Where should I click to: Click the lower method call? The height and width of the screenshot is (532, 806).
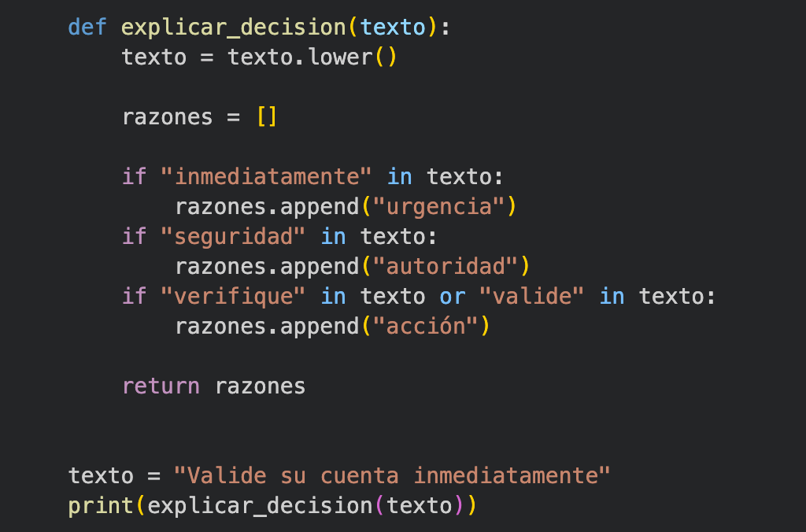point(340,57)
